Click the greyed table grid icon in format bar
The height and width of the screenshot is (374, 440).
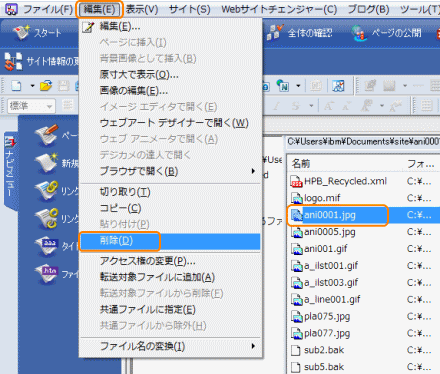[427, 106]
